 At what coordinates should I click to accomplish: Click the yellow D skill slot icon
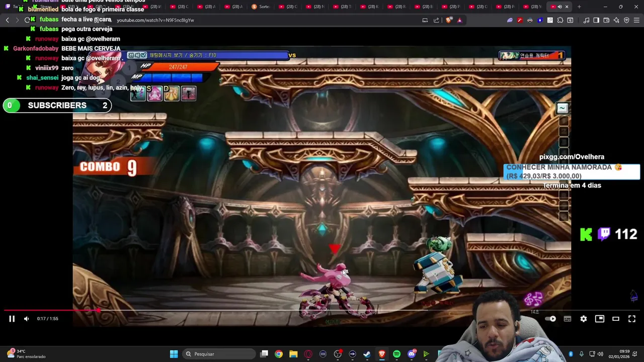[x=172, y=93]
